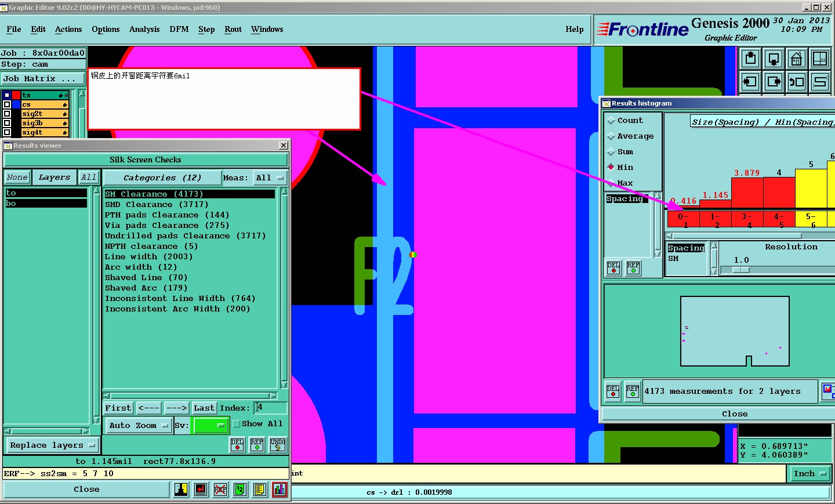Screen dimensions: 835x504
Task: Open the green Sv color dropdown
Action: click(210, 425)
